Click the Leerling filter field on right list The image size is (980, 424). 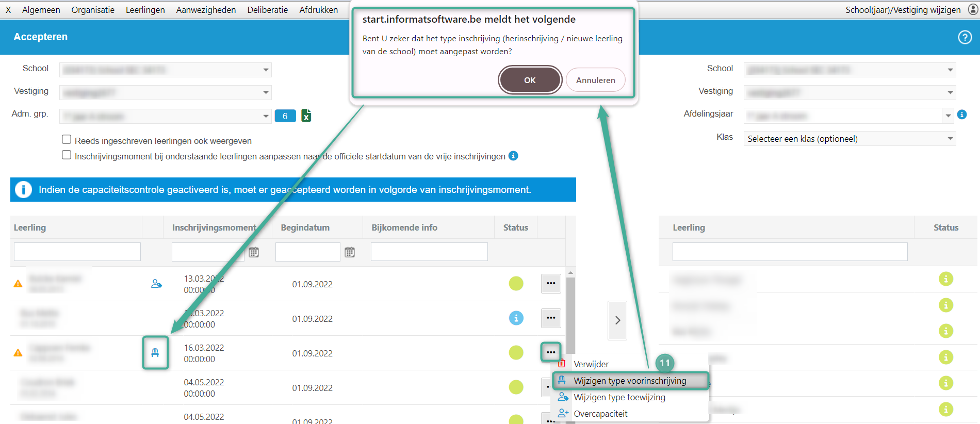click(x=789, y=252)
